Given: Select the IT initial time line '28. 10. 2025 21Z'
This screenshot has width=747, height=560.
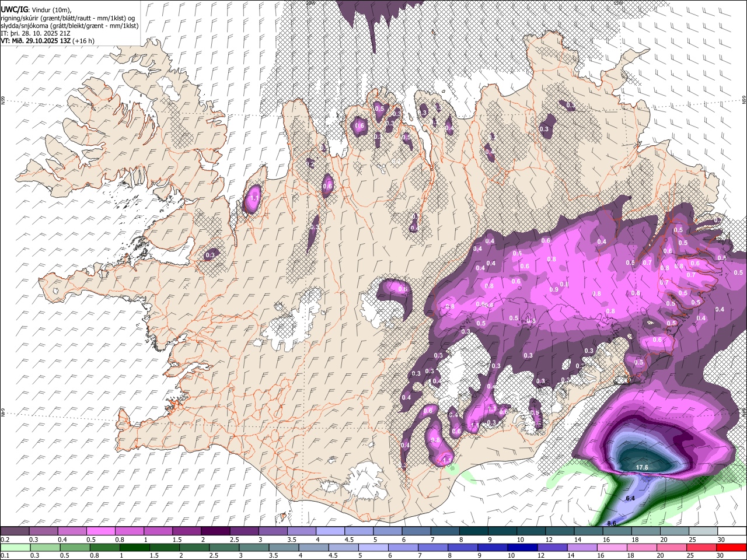Looking at the screenshot, I should coord(46,33).
